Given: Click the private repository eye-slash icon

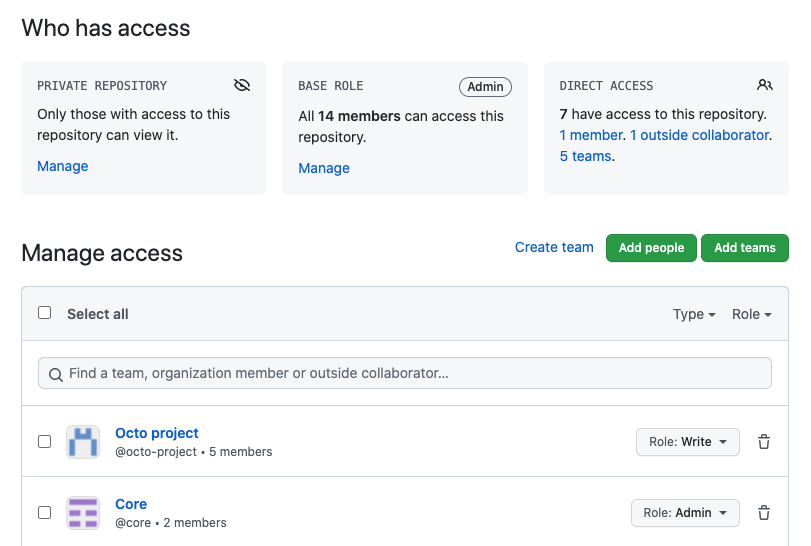Looking at the screenshot, I should (x=241, y=85).
